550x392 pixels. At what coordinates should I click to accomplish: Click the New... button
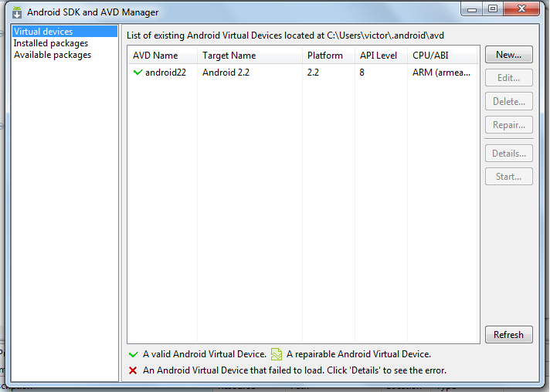pyautogui.click(x=509, y=55)
